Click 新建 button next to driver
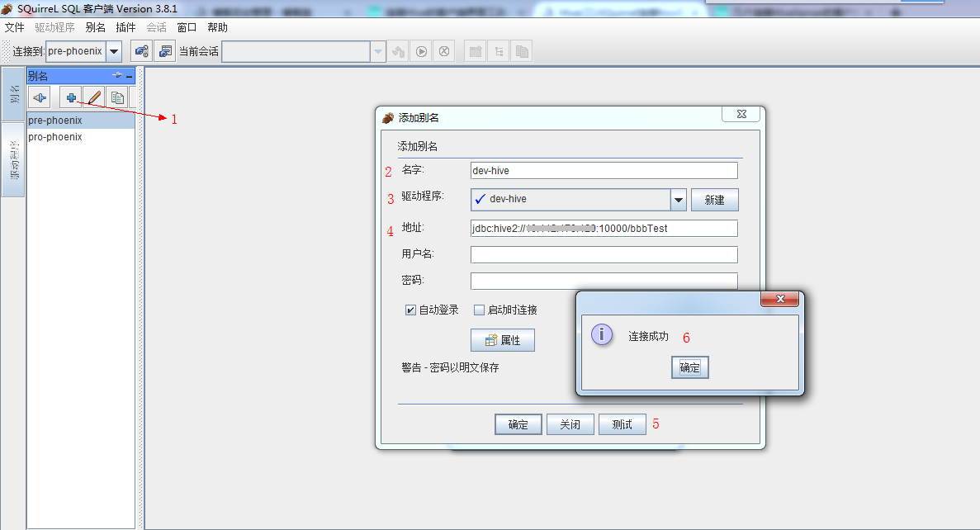The height and width of the screenshot is (530, 980). click(x=714, y=200)
